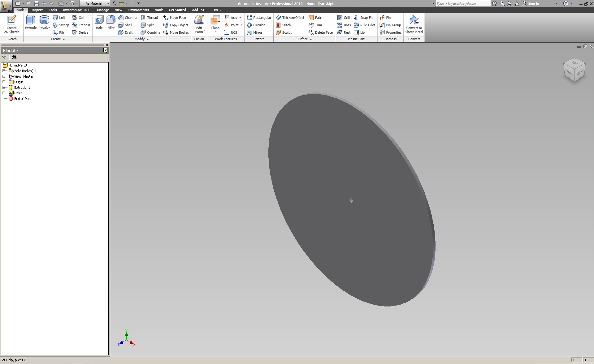The width and height of the screenshot is (594, 364).
Task: Click the Copy Object button
Action: tap(176, 25)
